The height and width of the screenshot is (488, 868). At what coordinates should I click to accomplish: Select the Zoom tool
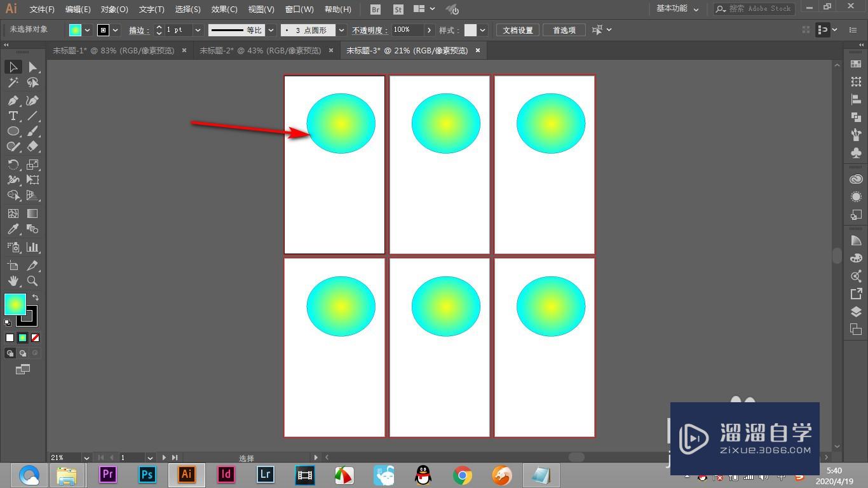pos(32,281)
